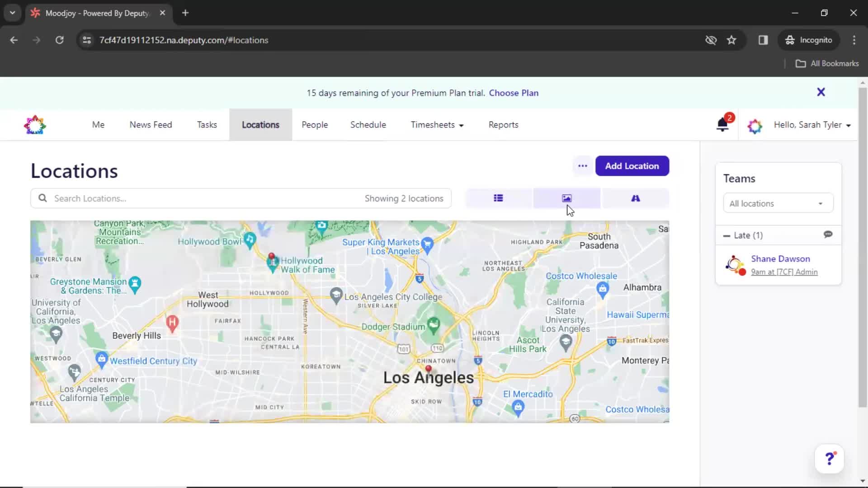Open the Reports tab
The width and height of the screenshot is (868, 488).
click(503, 125)
